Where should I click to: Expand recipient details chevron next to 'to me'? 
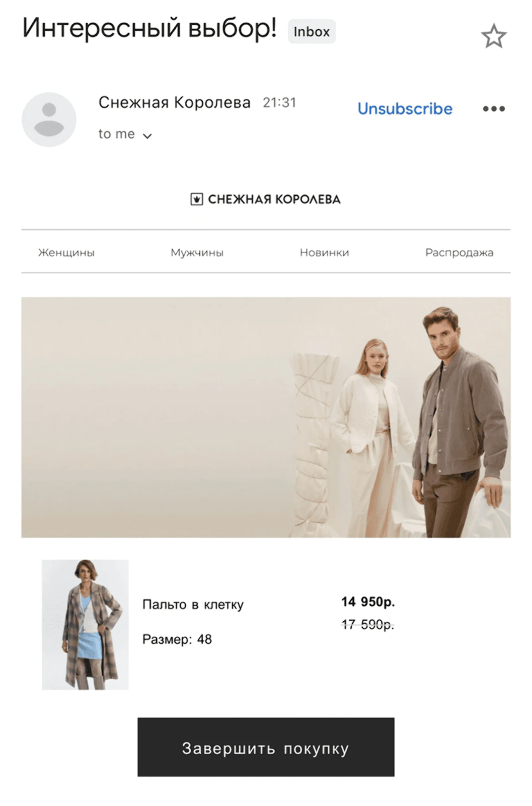coord(147,136)
